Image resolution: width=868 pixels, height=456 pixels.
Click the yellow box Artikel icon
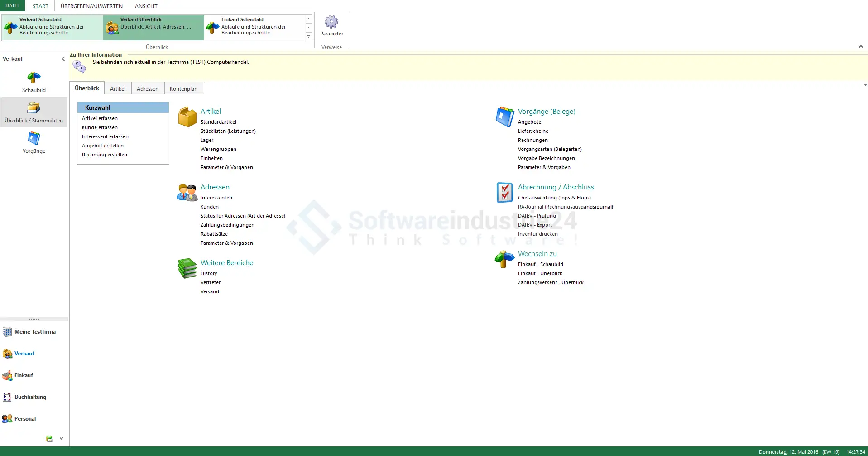point(187,117)
